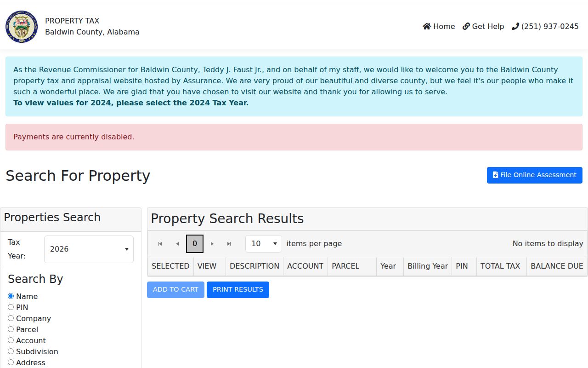Click the 'PROPERTY TAX' header title
This screenshot has height=368, width=588.
(x=72, y=21)
